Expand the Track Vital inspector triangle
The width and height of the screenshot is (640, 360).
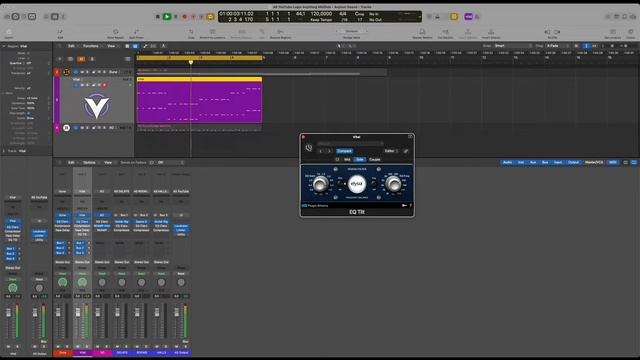tap(4, 151)
